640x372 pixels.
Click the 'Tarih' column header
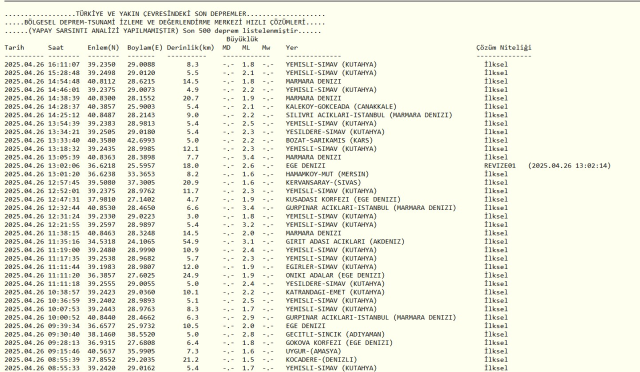point(14,48)
